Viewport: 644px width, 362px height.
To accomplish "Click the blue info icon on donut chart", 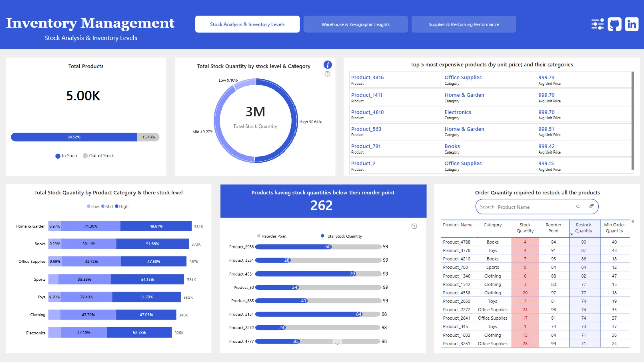I will point(327,65).
